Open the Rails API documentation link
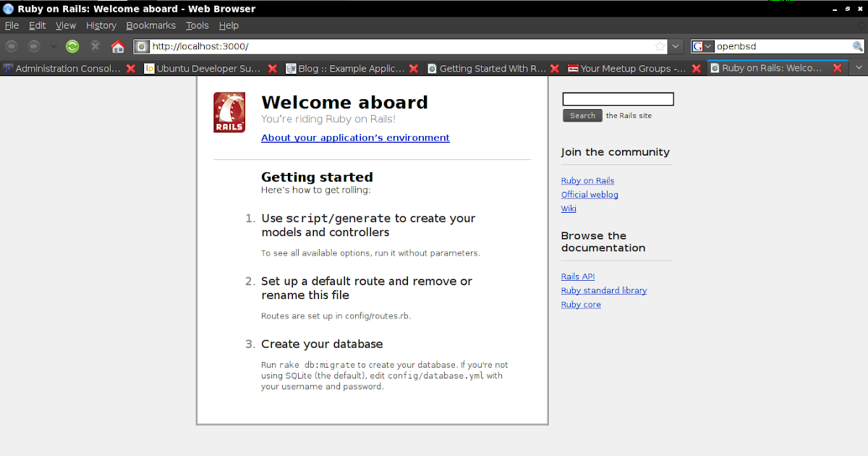This screenshot has width=868, height=456. click(578, 276)
